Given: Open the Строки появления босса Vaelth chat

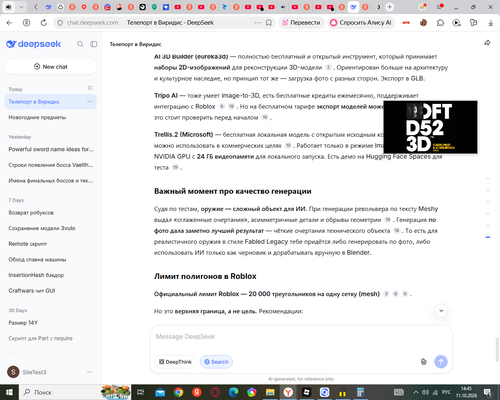Looking at the screenshot, I should click(x=51, y=165).
